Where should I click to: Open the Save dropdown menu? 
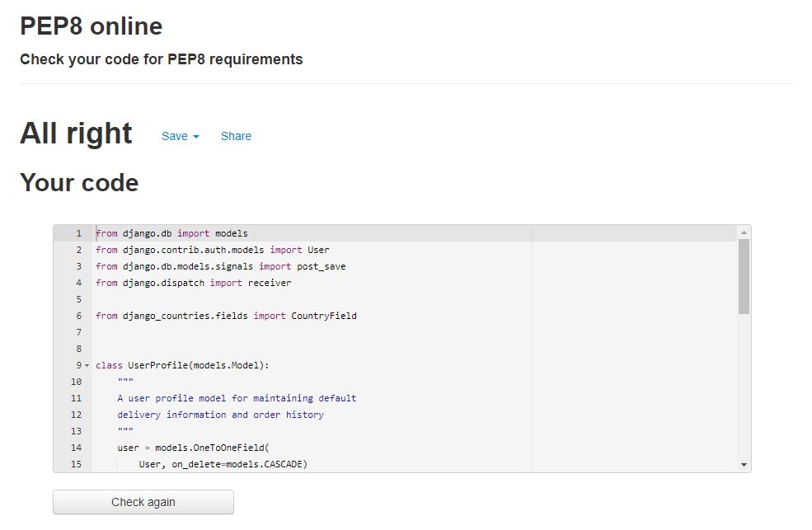pyautogui.click(x=173, y=137)
